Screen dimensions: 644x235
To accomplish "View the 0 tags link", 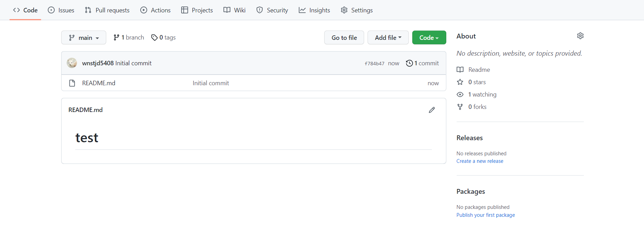I will (164, 37).
